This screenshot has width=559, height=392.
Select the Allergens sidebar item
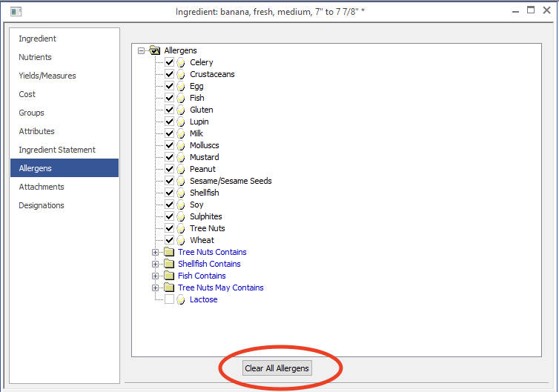[x=64, y=168]
